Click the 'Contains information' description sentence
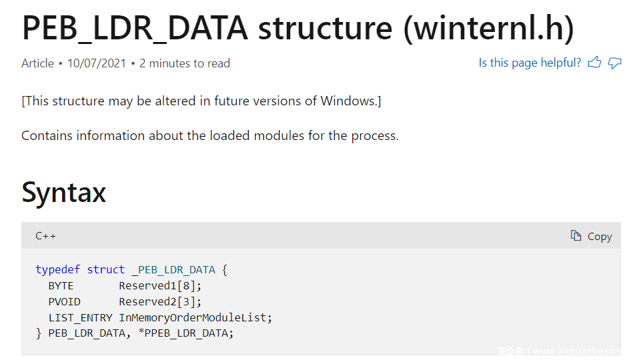This screenshot has width=641, height=364. [209, 135]
